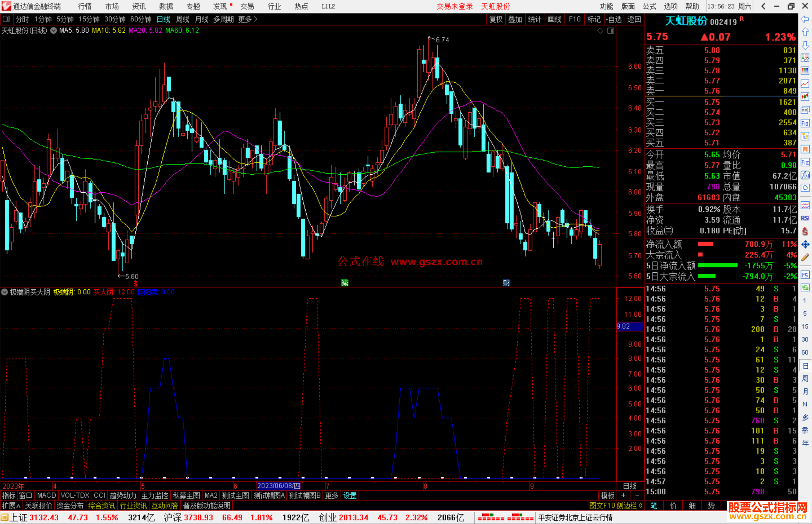This screenshot has height=524, width=812.
Task: Expand the 扩展 panel at bottom left
Action: (11, 506)
